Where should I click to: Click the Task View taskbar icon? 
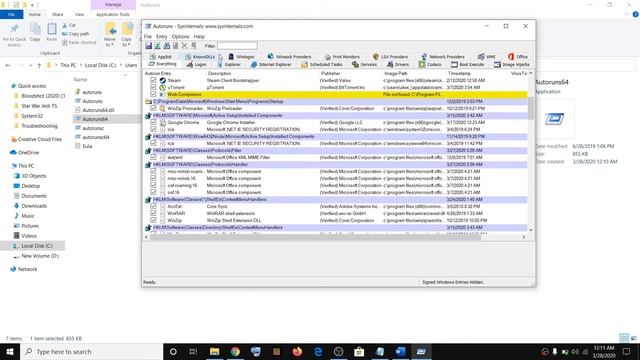pos(193,351)
